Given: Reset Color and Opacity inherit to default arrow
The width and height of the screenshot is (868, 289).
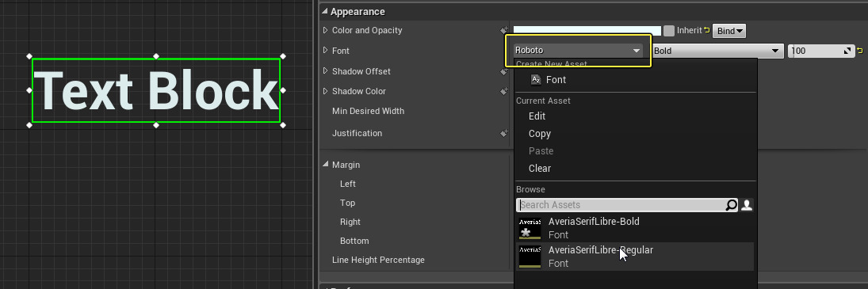Looking at the screenshot, I should [x=707, y=30].
